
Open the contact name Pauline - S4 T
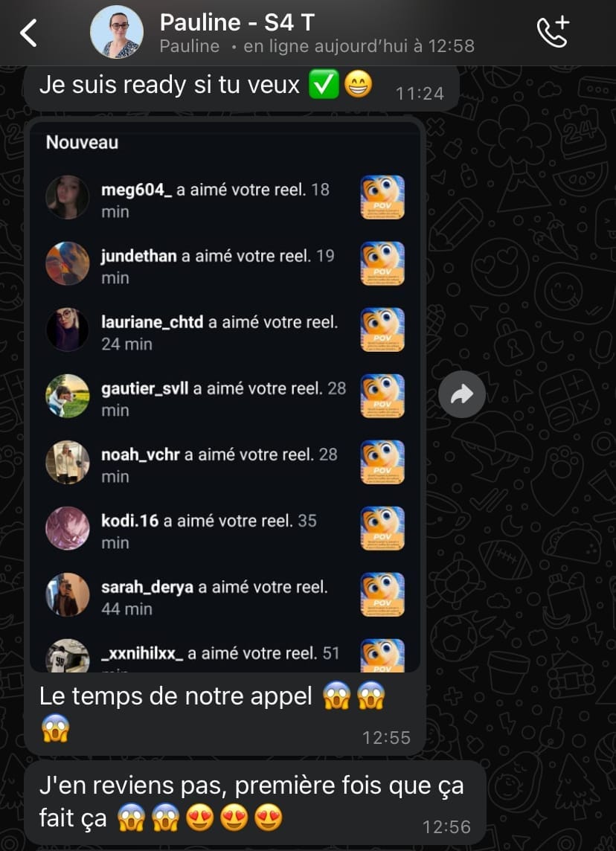(237, 23)
